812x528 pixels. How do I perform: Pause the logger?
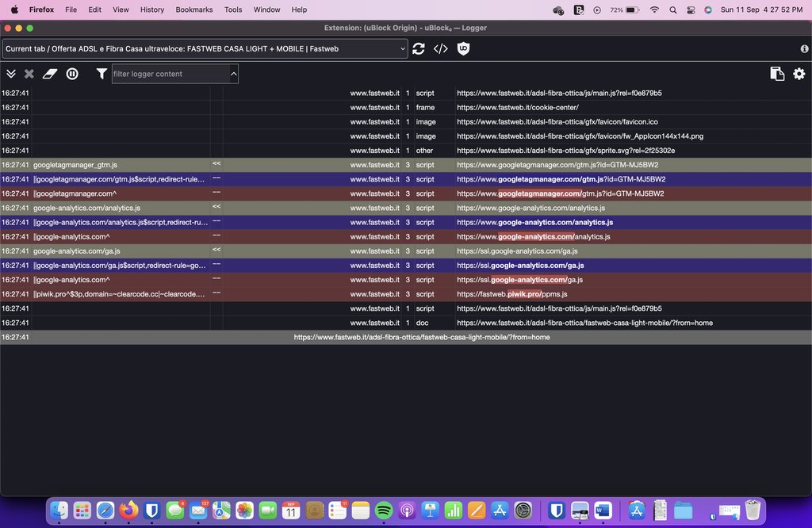click(72, 74)
